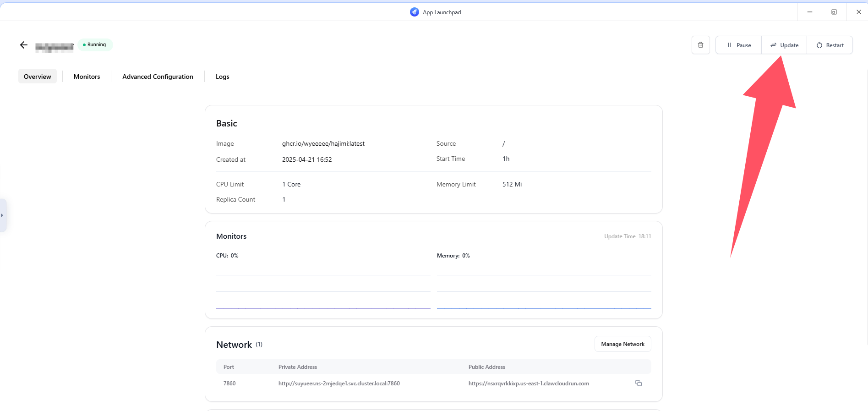The height and width of the screenshot is (411, 868).
Task: Restart the application
Action: 830,45
